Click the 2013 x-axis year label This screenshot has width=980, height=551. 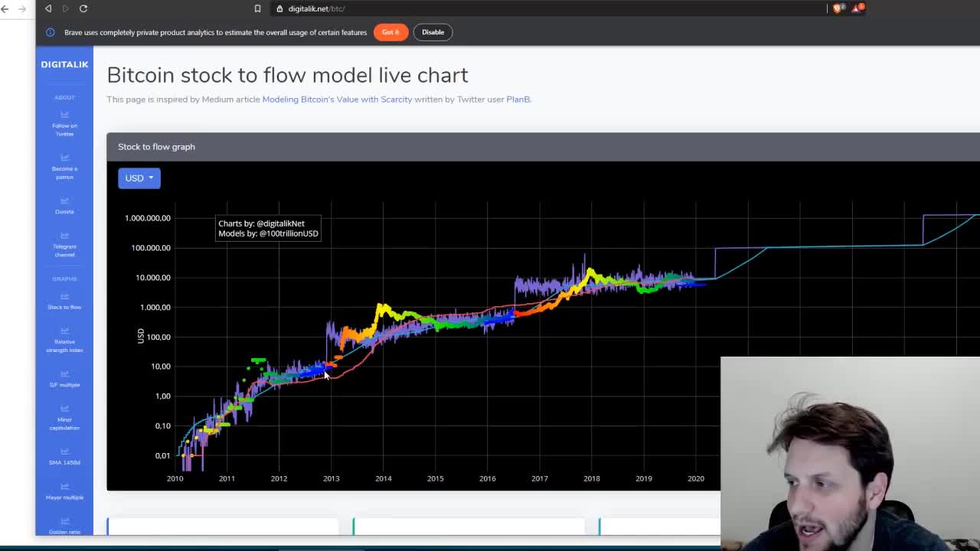(331, 479)
